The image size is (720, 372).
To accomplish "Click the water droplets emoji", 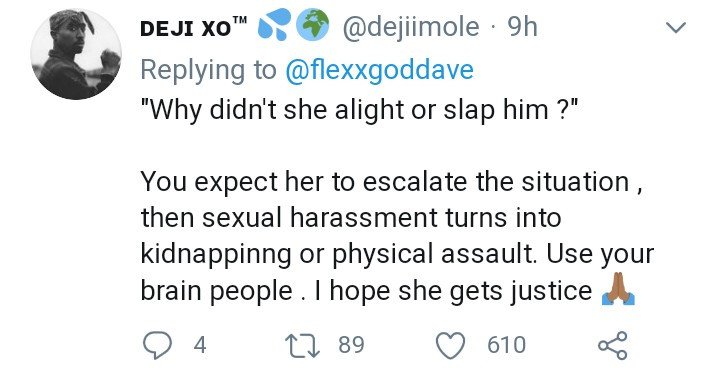I will click(275, 24).
